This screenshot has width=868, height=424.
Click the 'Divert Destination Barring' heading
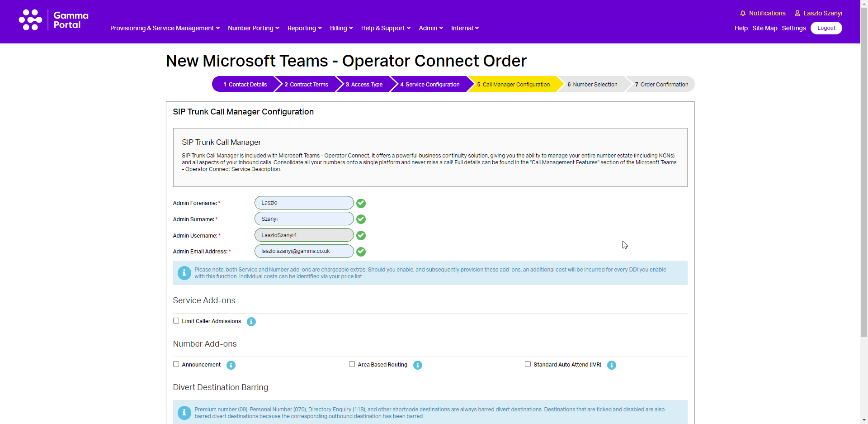pyautogui.click(x=221, y=387)
